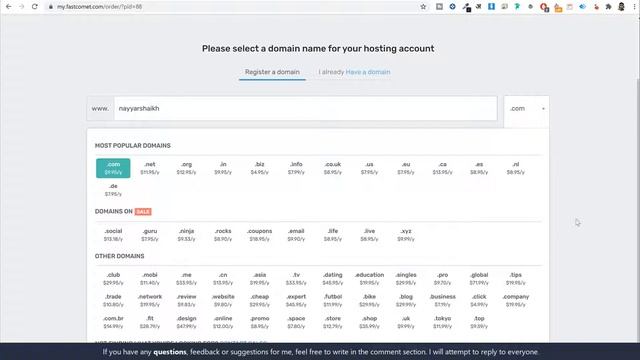Select the .bike domain
The image size is (640, 360).
(x=369, y=300)
